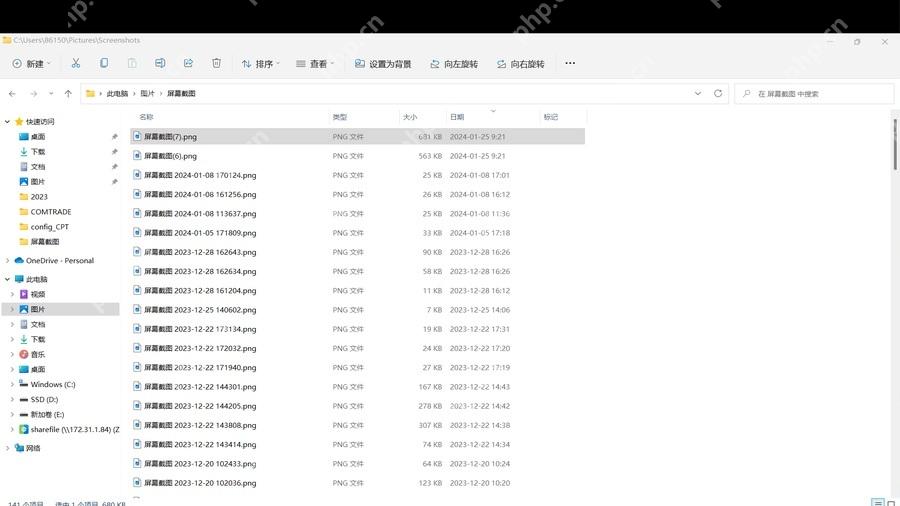Click the Delete trash can icon
This screenshot has width=900, height=506.
coord(216,63)
